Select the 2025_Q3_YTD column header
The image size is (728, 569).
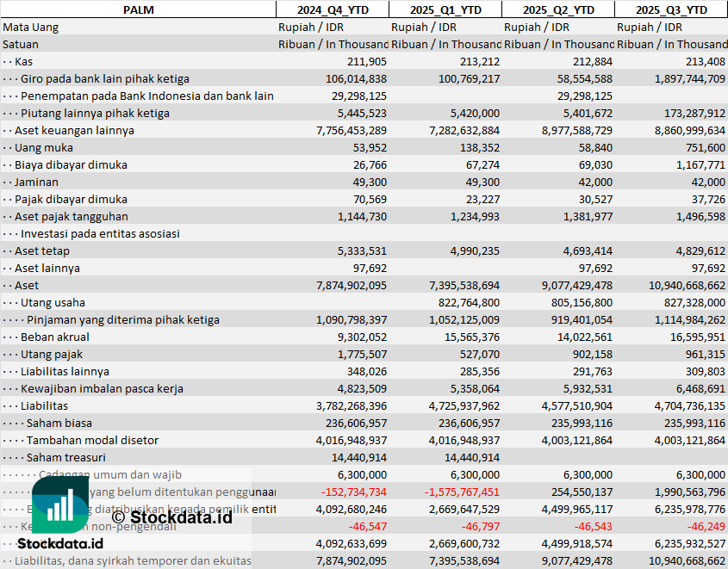(x=671, y=9)
